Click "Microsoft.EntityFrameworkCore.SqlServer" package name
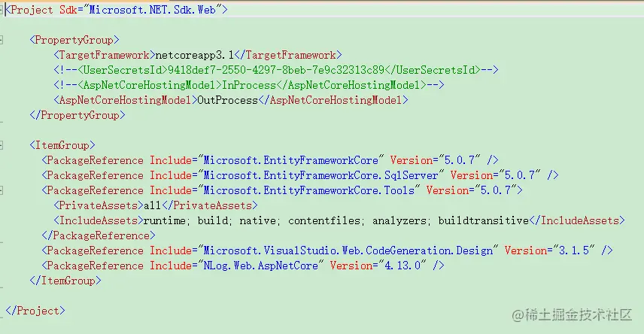This screenshot has height=334, width=644. point(320,175)
